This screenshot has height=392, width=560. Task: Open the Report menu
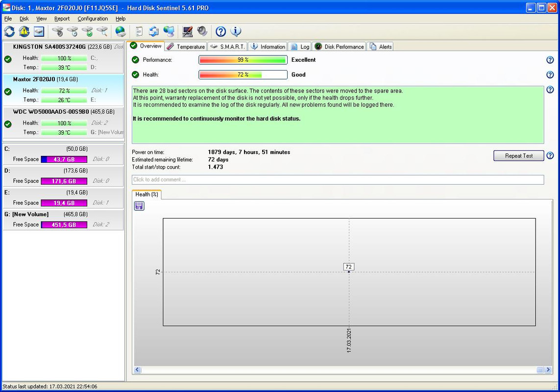coord(62,19)
